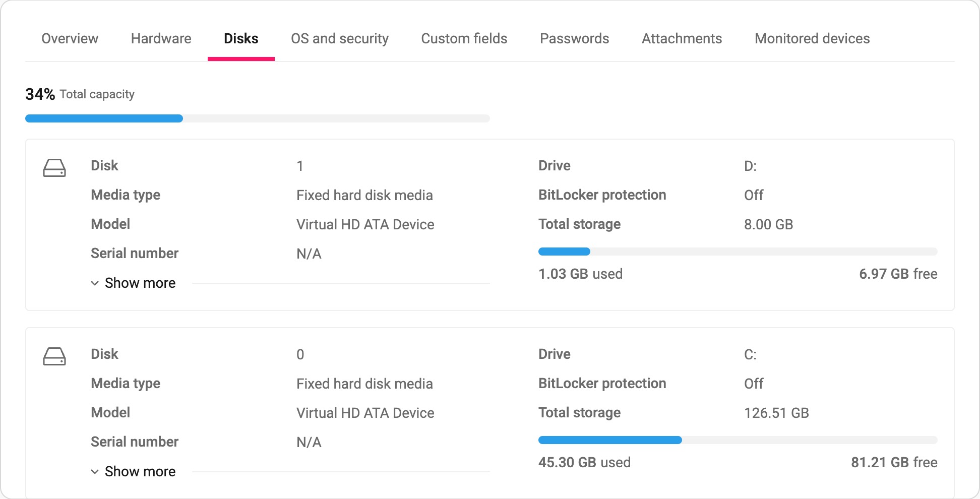
Task: Select the Disks tab
Action: point(241,38)
